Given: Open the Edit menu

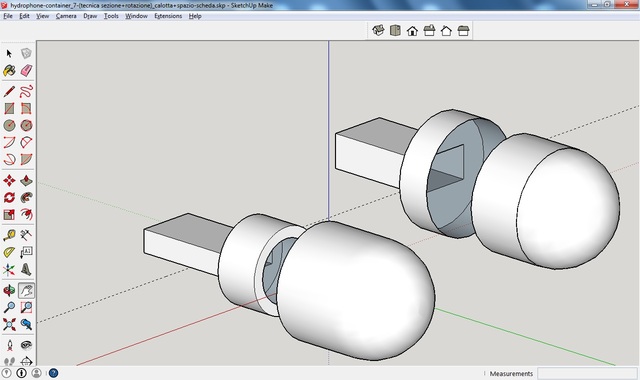Looking at the screenshot, I should tap(24, 16).
